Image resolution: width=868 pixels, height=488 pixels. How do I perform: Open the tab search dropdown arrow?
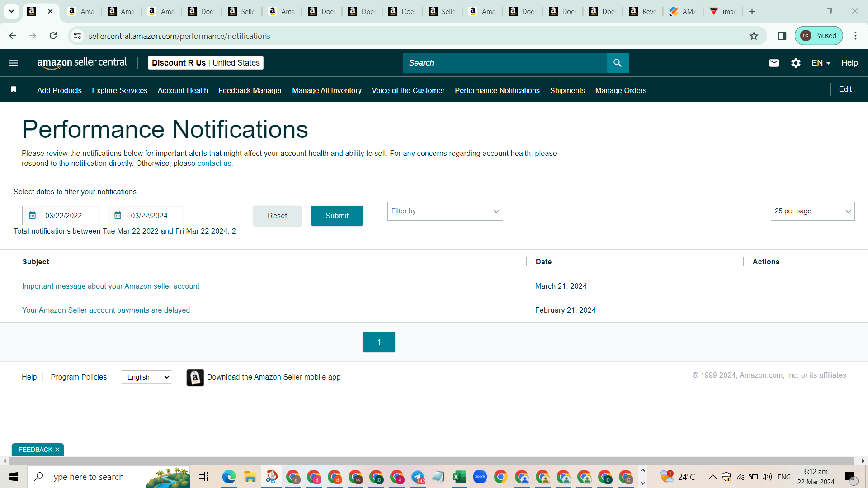coord(11,11)
